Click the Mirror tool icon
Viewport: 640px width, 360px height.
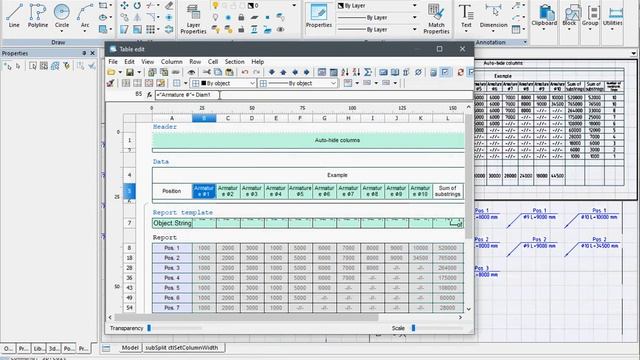point(138,17)
